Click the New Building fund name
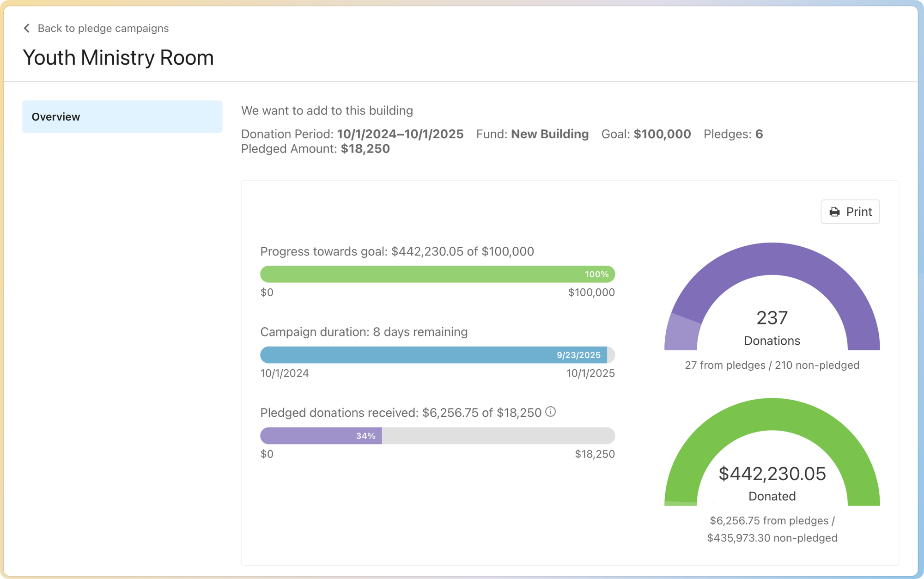The width and height of the screenshot is (924, 579). click(549, 134)
